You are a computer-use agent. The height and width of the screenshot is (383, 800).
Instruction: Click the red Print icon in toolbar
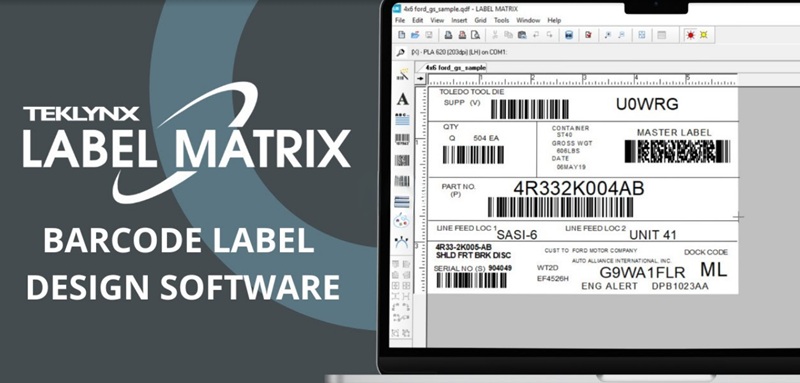462,35
